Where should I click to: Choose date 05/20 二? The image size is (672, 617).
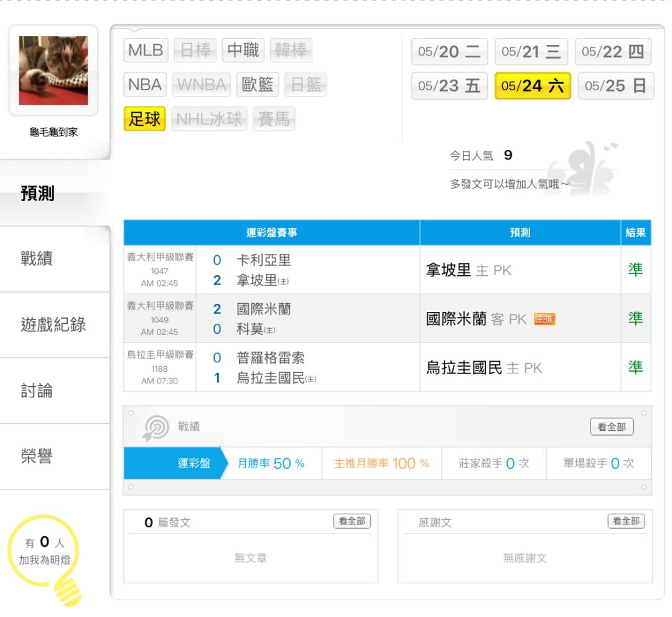(449, 52)
